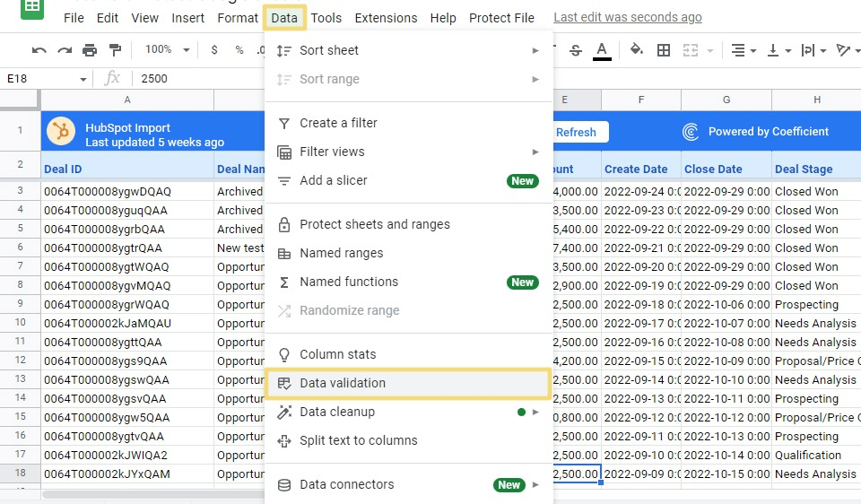
Task: Open 'Last edit was seconds ago' link
Action: [628, 18]
